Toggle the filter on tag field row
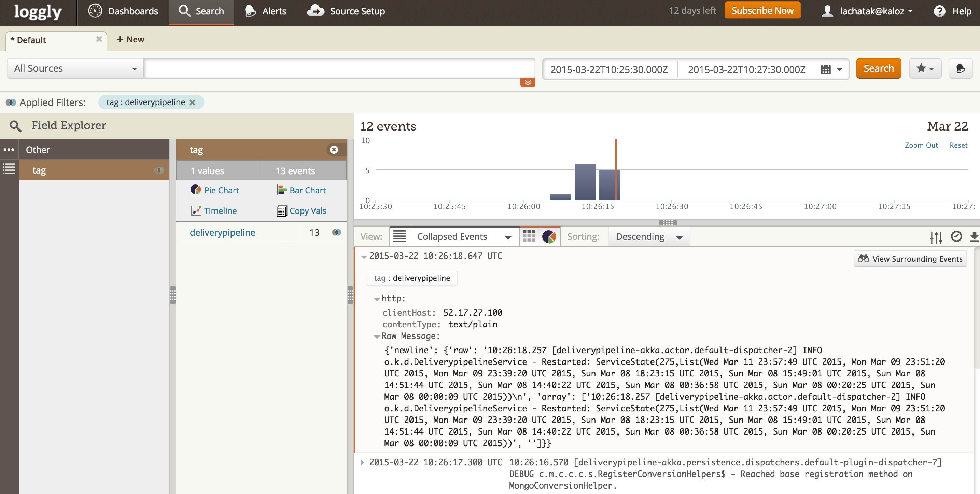 click(159, 170)
